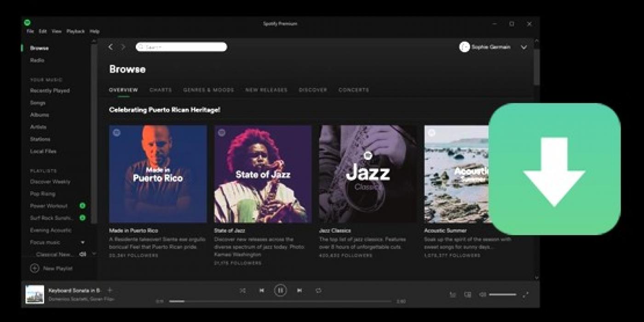
Task: Toggle repeat mode
Action: [318, 290]
